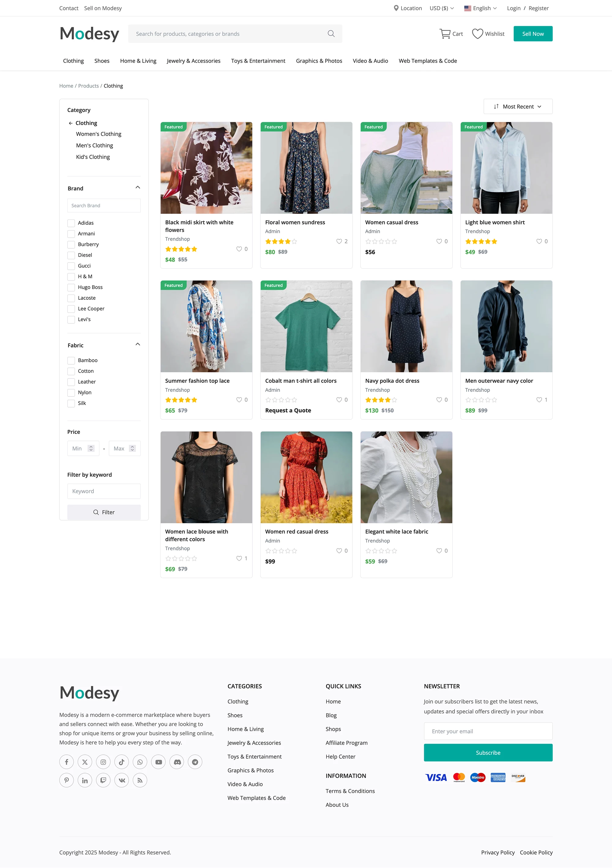This screenshot has width=612, height=868.
Task: Click the RSS feed icon in footer
Action: 140,780
